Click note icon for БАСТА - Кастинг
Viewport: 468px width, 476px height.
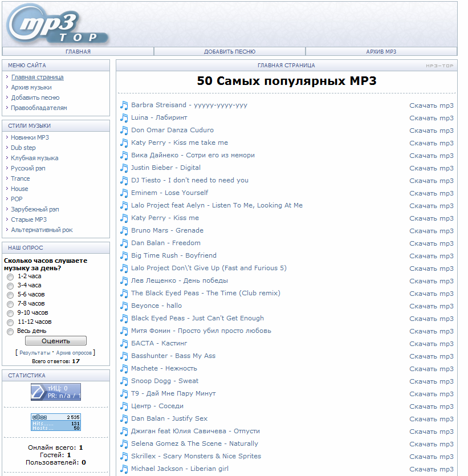click(x=124, y=343)
